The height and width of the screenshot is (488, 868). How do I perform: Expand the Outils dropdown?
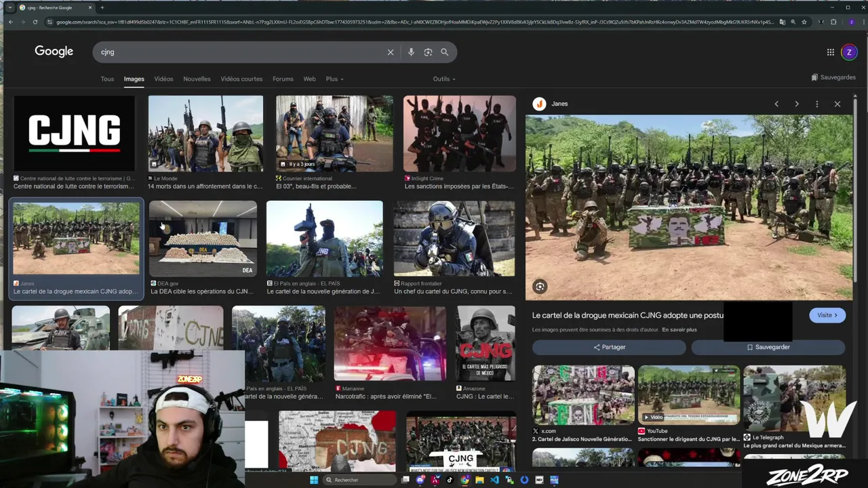(444, 79)
